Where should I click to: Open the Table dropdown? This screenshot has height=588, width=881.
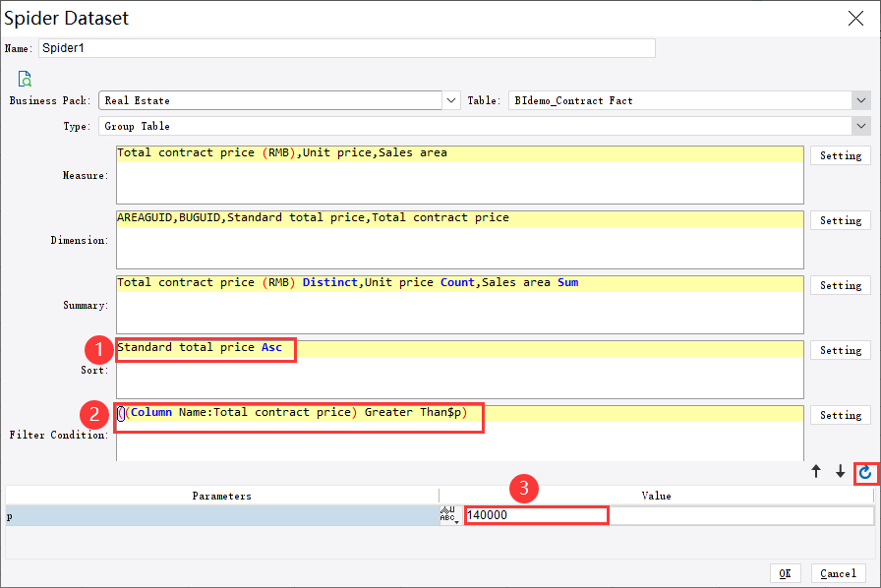pos(861,99)
